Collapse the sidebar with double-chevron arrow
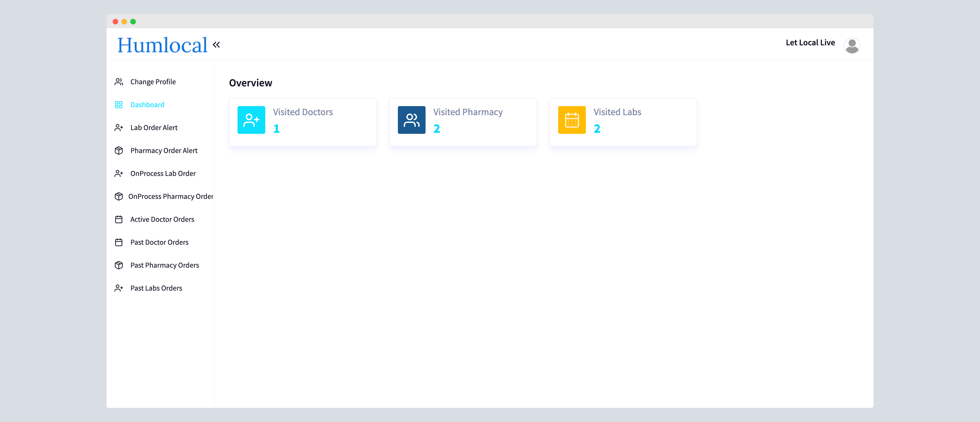980x422 pixels. click(x=217, y=45)
